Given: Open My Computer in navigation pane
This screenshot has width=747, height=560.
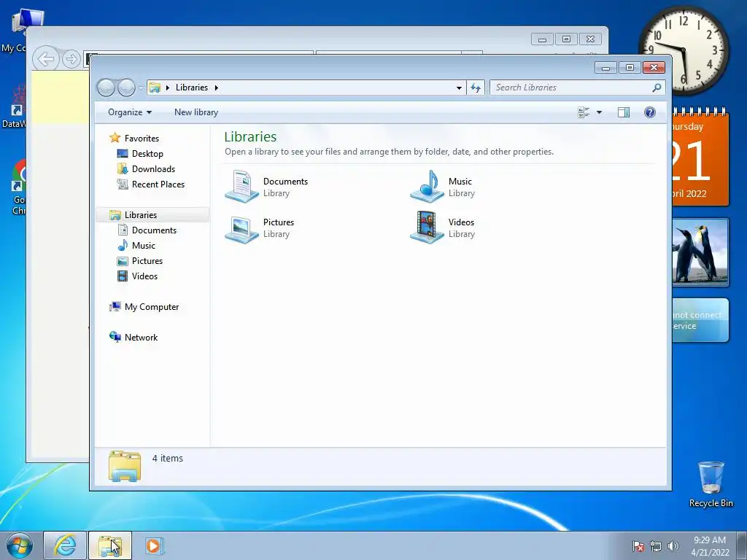Looking at the screenshot, I should tap(152, 307).
